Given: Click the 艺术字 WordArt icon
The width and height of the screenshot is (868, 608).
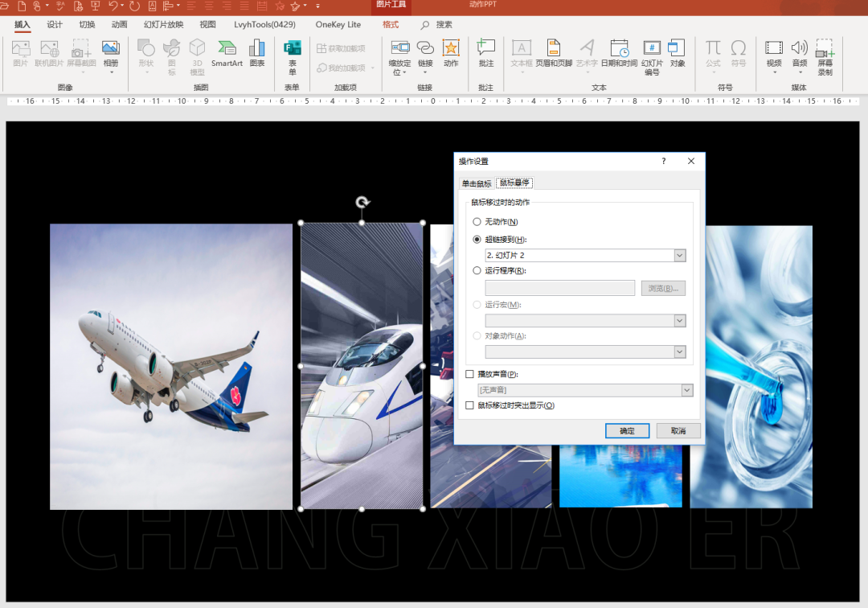Looking at the screenshot, I should [587, 49].
